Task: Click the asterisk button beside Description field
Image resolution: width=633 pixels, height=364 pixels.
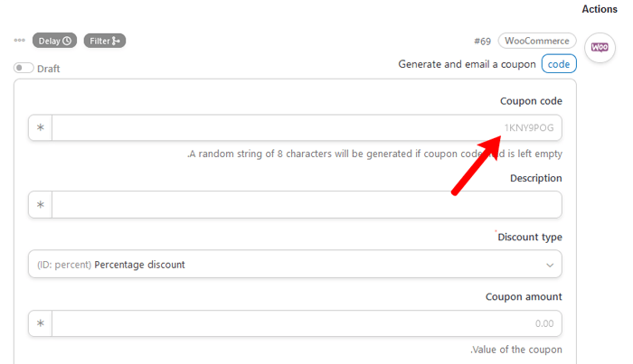Action: tap(41, 205)
